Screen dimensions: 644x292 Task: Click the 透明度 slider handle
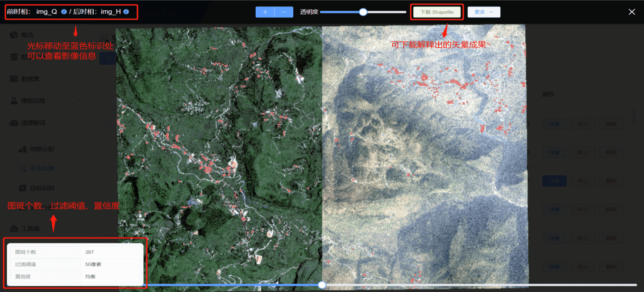[363, 12]
